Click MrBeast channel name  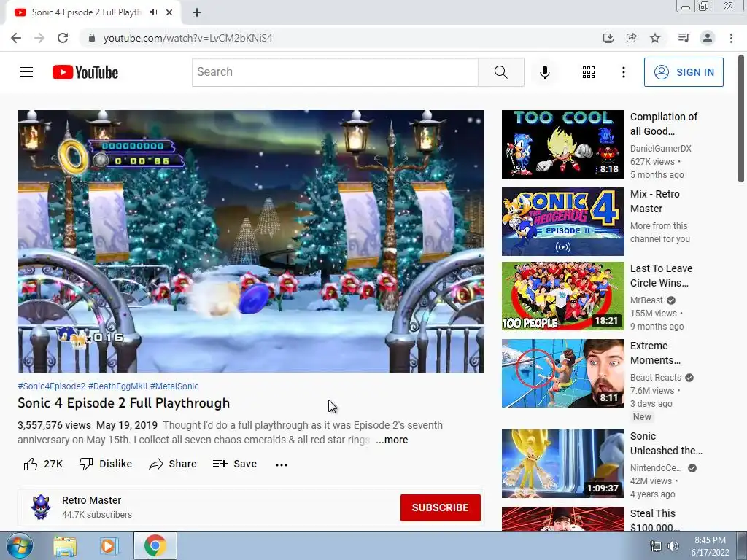click(646, 300)
